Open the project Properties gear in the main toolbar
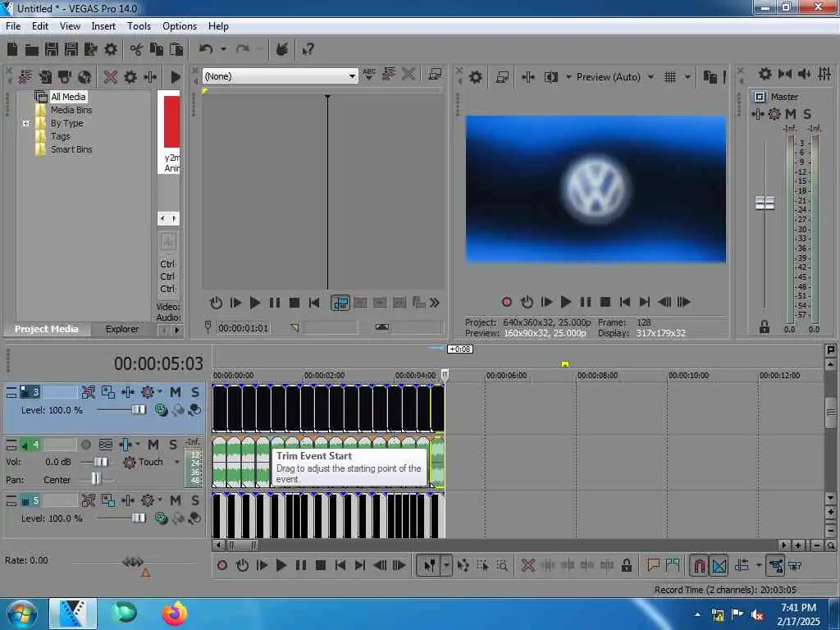 (111, 49)
